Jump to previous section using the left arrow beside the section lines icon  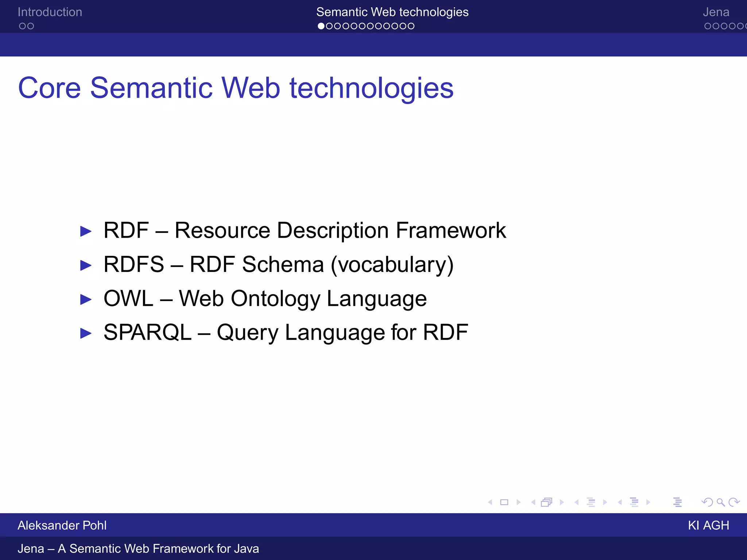[620, 502]
